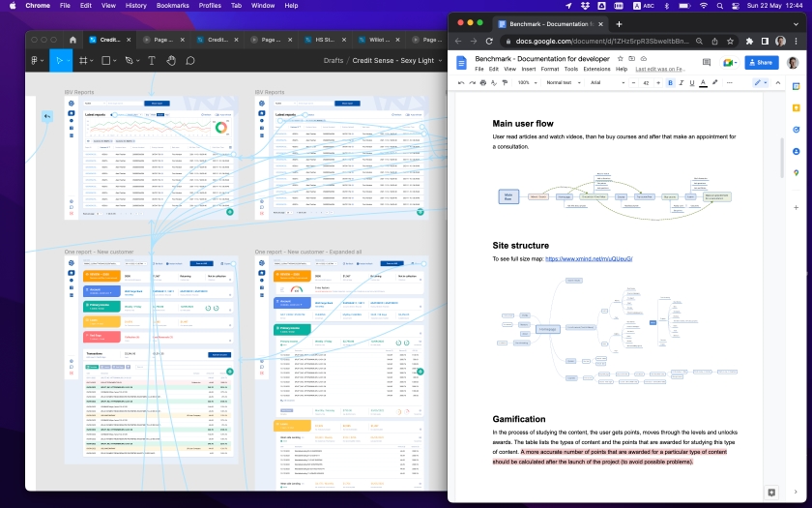Open Bookmarks in the macOS menu bar
Image resolution: width=812 pixels, height=508 pixels.
(173, 5)
